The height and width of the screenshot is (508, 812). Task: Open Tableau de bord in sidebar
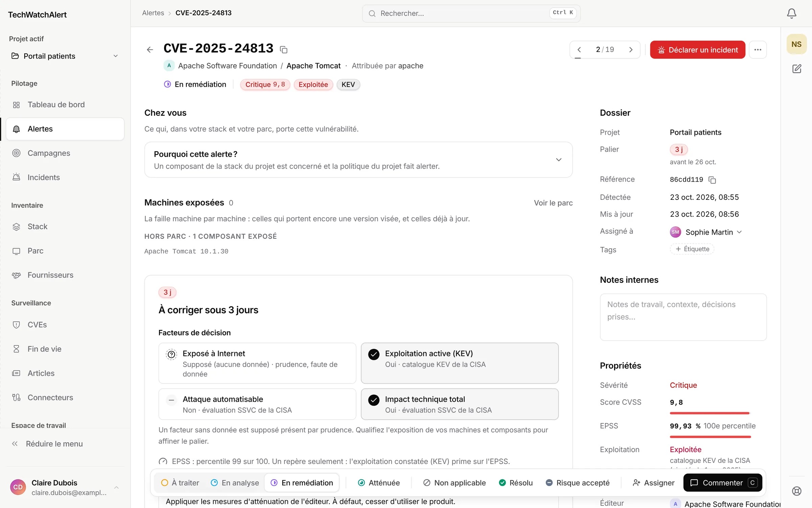(65, 105)
